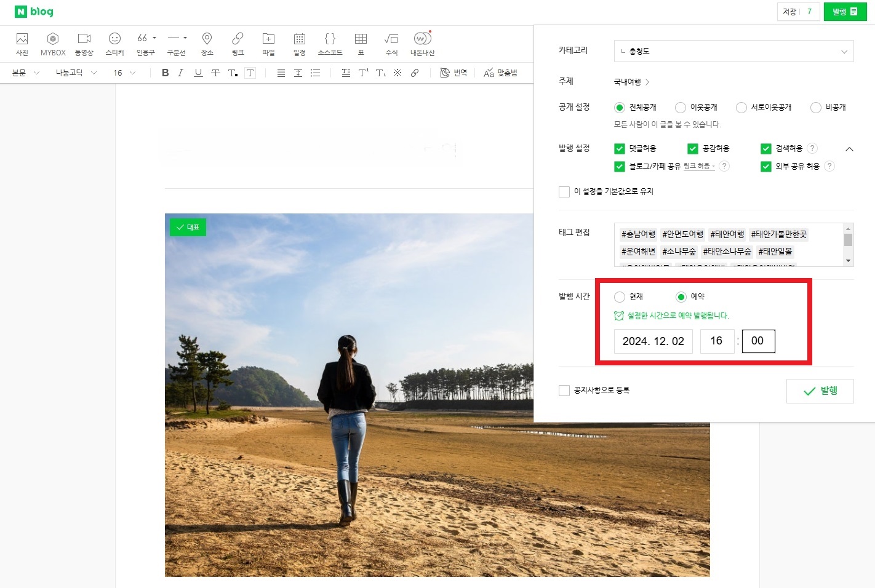Insert link with 링크 toolbar icon
The height and width of the screenshot is (588, 875).
coord(238,44)
